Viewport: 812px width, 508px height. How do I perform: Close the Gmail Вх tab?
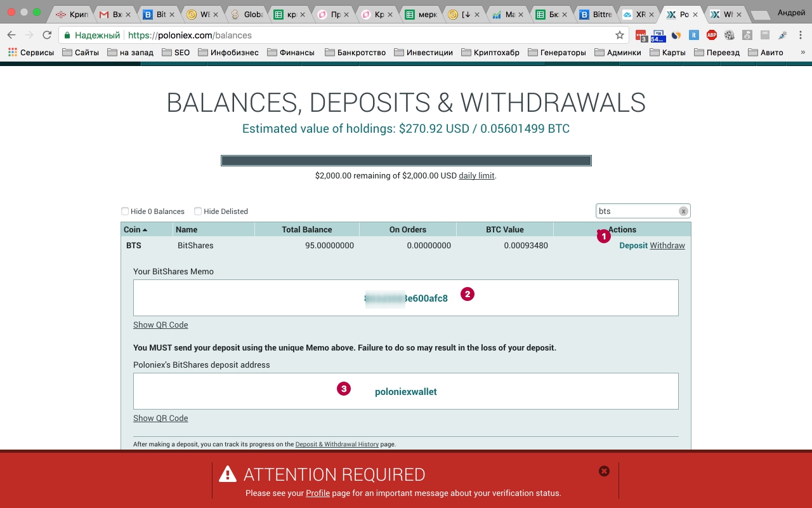[128, 14]
